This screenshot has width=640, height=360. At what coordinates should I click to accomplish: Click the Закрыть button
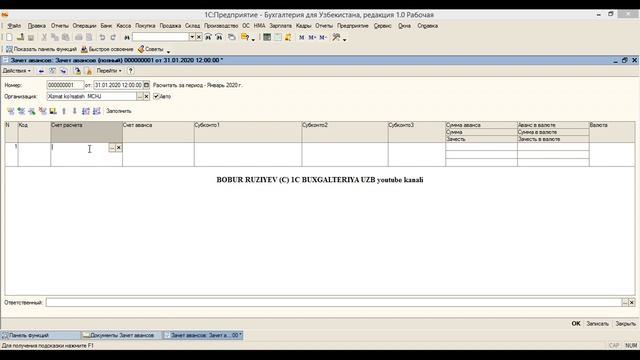pyautogui.click(x=626, y=323)
